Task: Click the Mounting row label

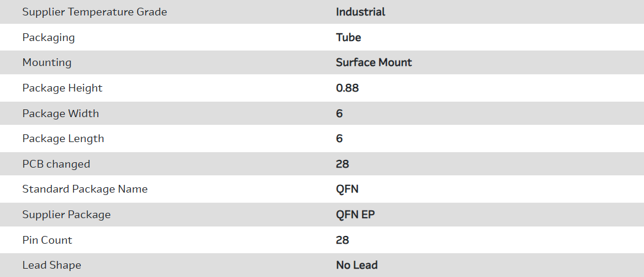Action: [47, 62]
